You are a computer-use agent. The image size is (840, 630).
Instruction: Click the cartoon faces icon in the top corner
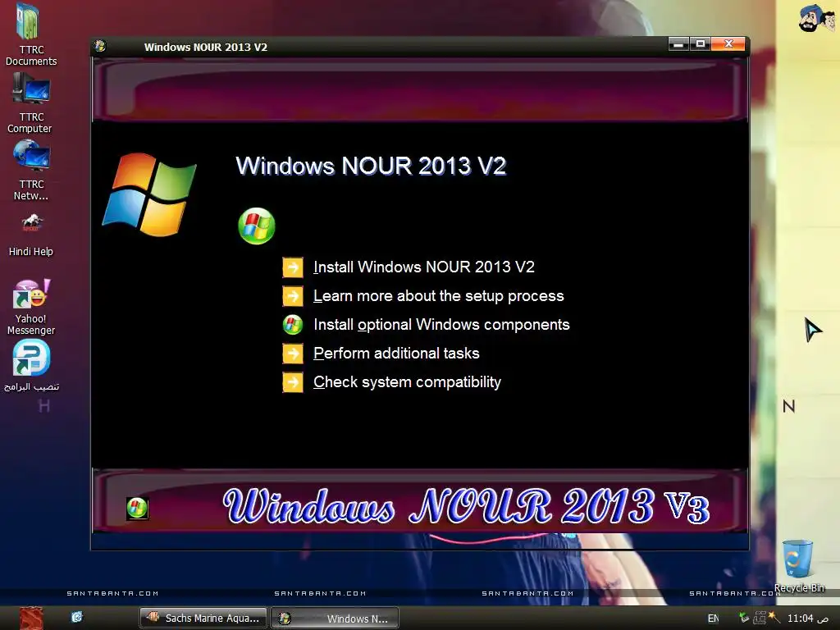pyautogui.click(x=816, y=18)
